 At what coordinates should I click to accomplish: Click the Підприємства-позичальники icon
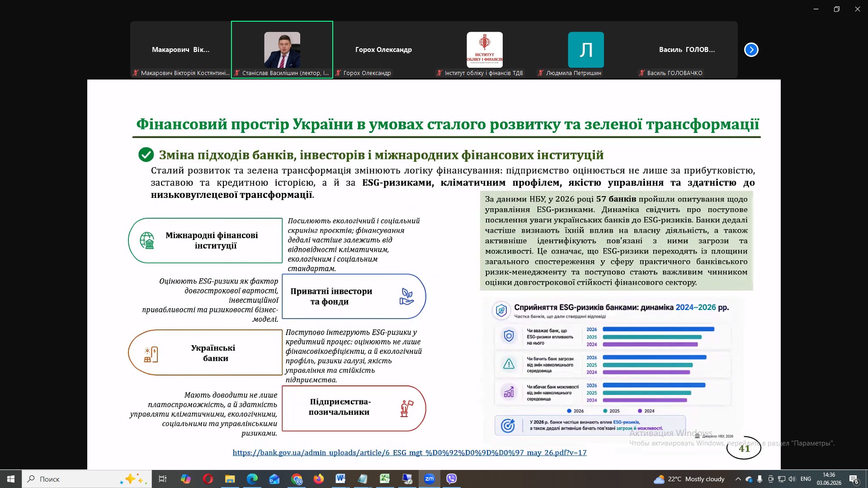(x=407, y=408)
